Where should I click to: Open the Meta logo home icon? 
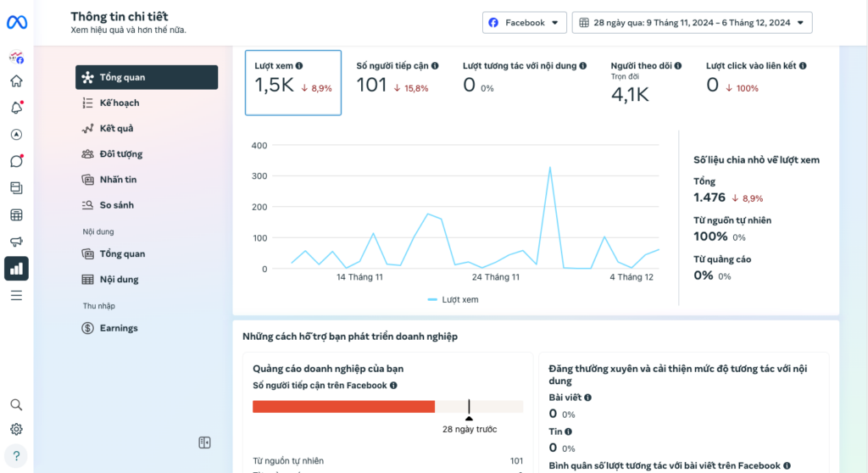17,22
